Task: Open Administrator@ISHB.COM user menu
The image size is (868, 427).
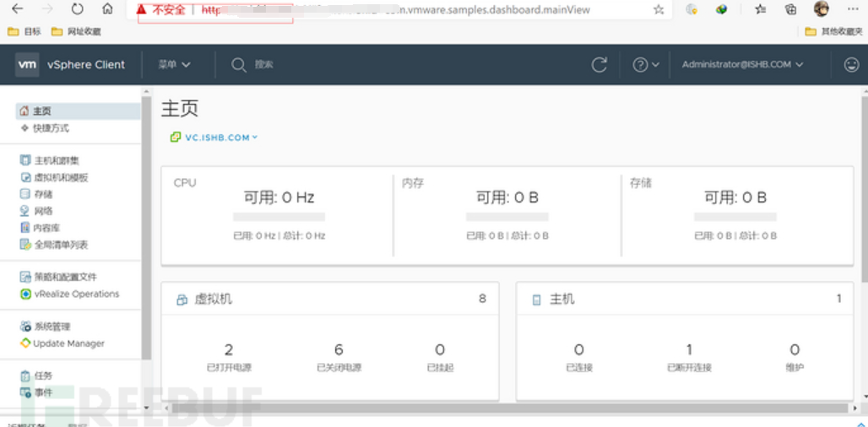Action: tap(742, 65)
